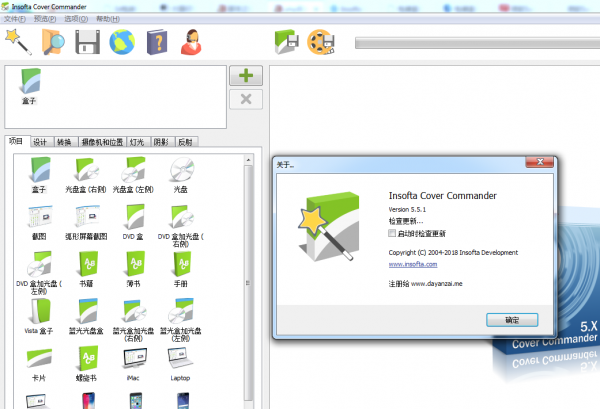Switch to the 转换 tab
The image size is (600, 409).
pos(64,142)
